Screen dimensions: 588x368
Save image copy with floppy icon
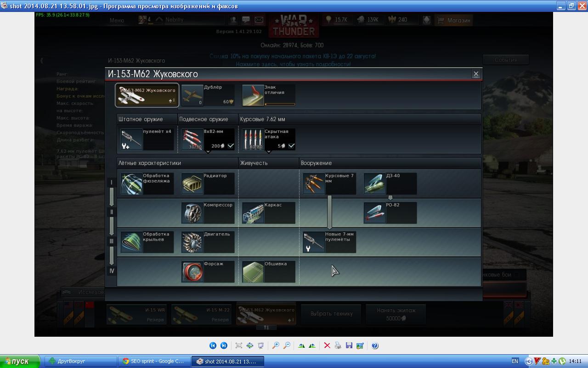[x=349, y=346]
